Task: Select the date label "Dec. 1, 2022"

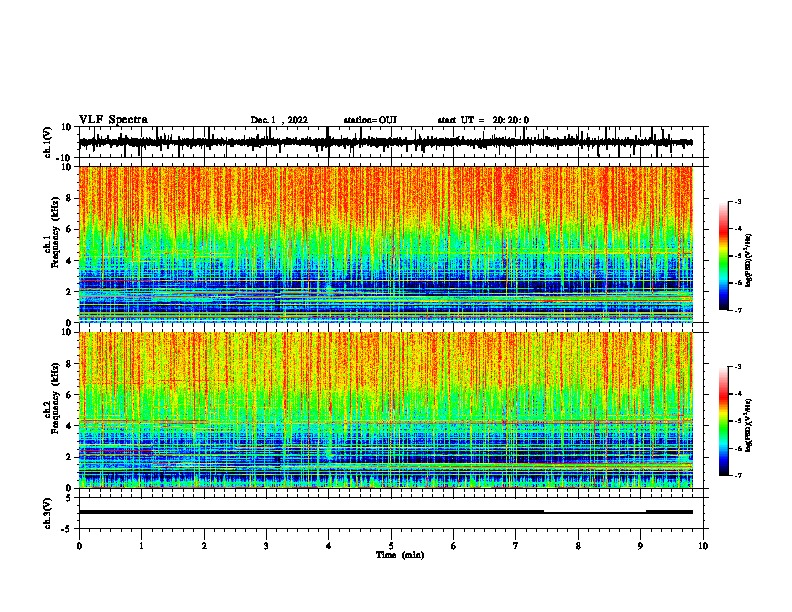Action: coord(279,120)
